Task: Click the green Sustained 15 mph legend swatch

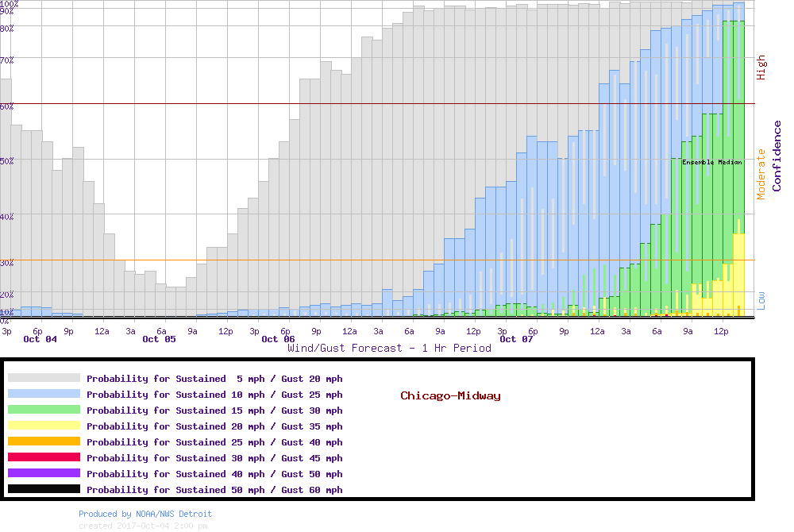Action: pos(44,410)
